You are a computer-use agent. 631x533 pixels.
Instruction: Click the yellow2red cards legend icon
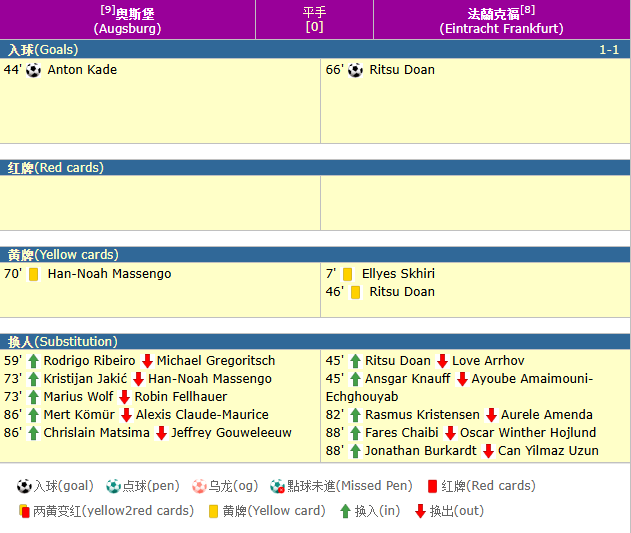coord(24,511)
